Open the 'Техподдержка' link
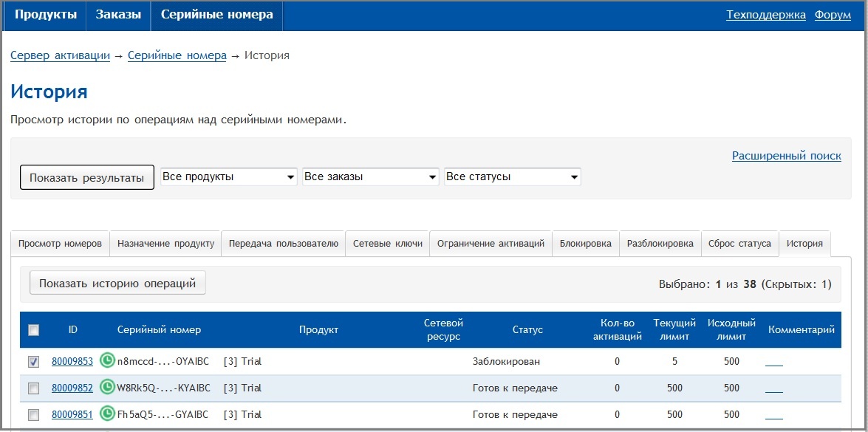Screen dimensions: 868x432 pyautogui.click(x=765, y=15)
